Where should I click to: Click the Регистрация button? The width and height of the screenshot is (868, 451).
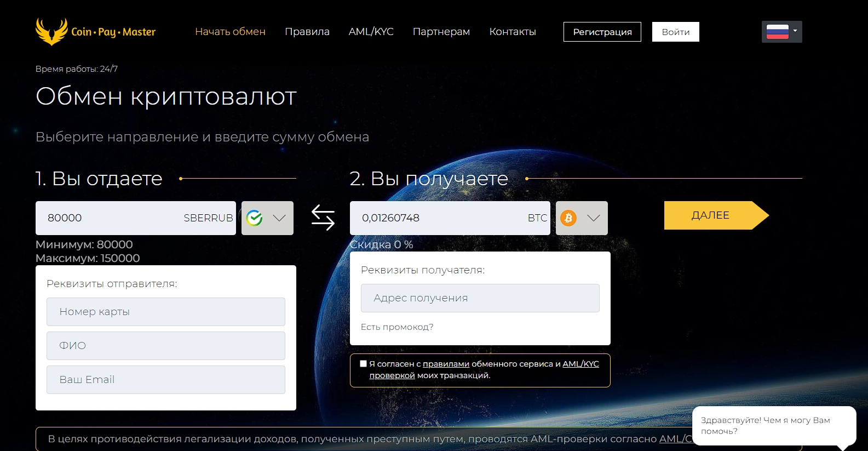[x=602, y=32]
